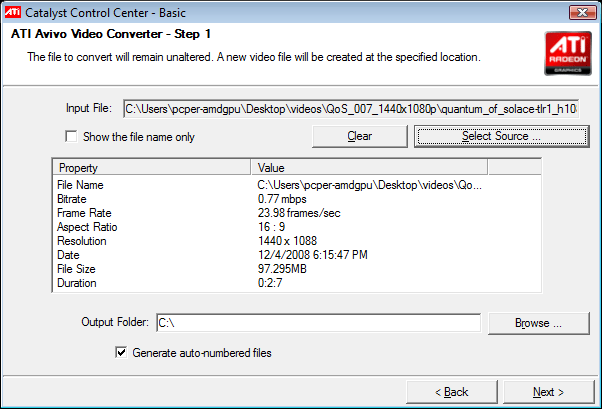Click the 0:2:7 duration value
The width and height of the screenshot is (602, 409).
tap(270, 283)
